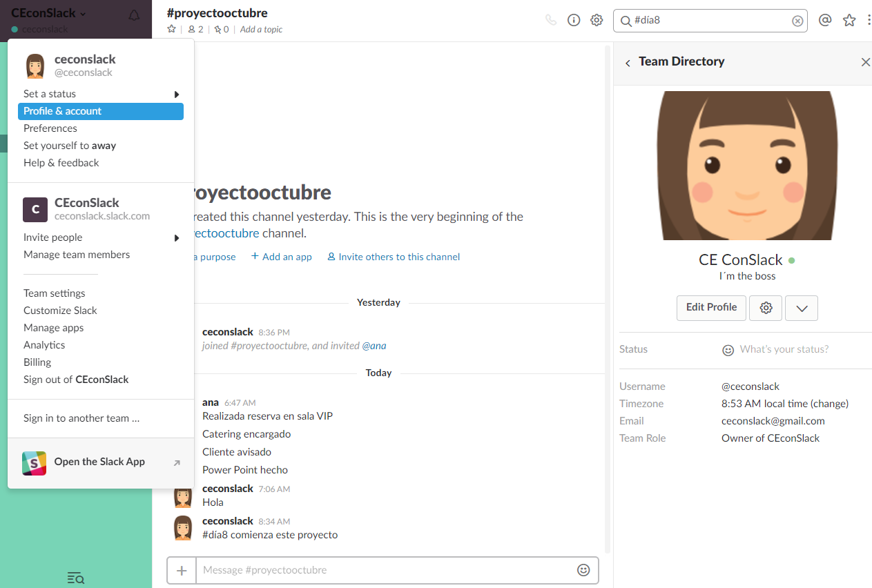Expand the Invite people submenu arrow
Screen dimensions: 872x588
177,238
